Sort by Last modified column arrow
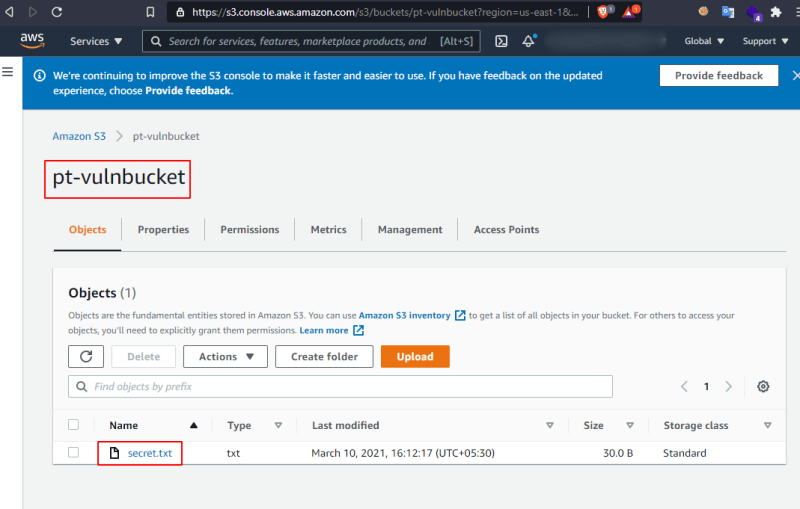Image resolution: width=800 pixels, height=509 pixels. pyautogui.click(x=549, y=425)
